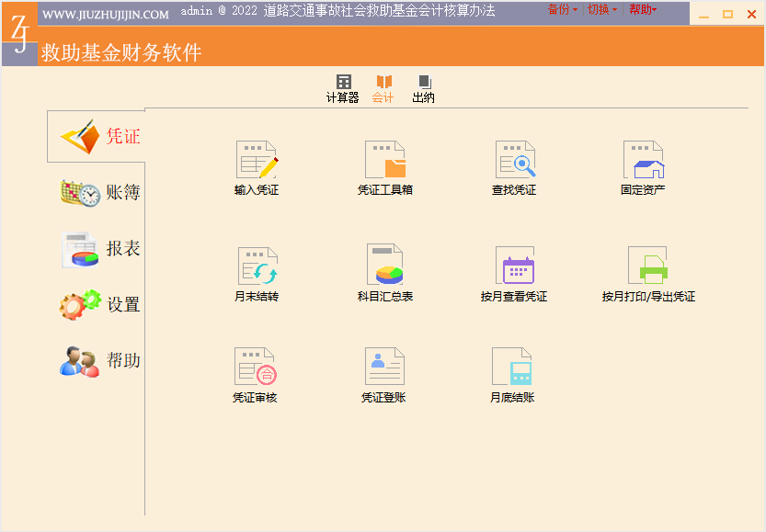
Task: Open the 凭证工具箱 toolbox icon
Action: 385,161
